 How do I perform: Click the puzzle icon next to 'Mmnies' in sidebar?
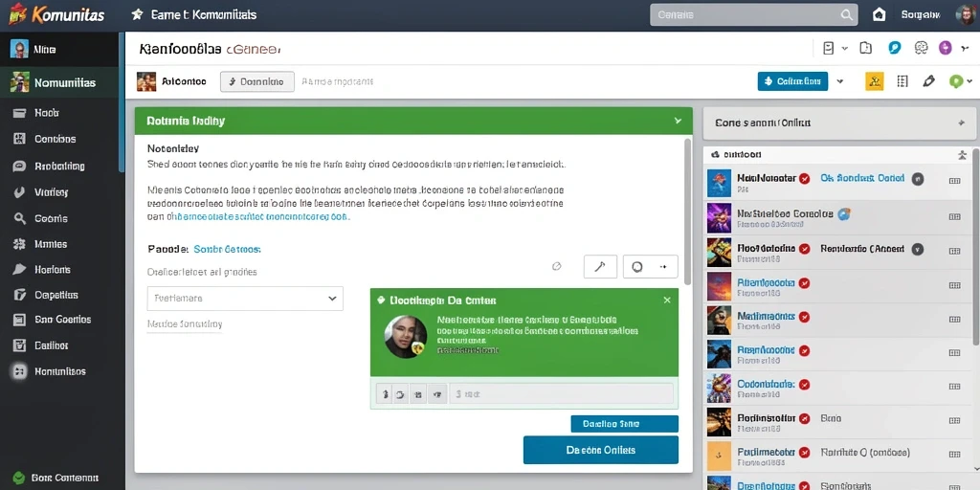pos(19,244)
